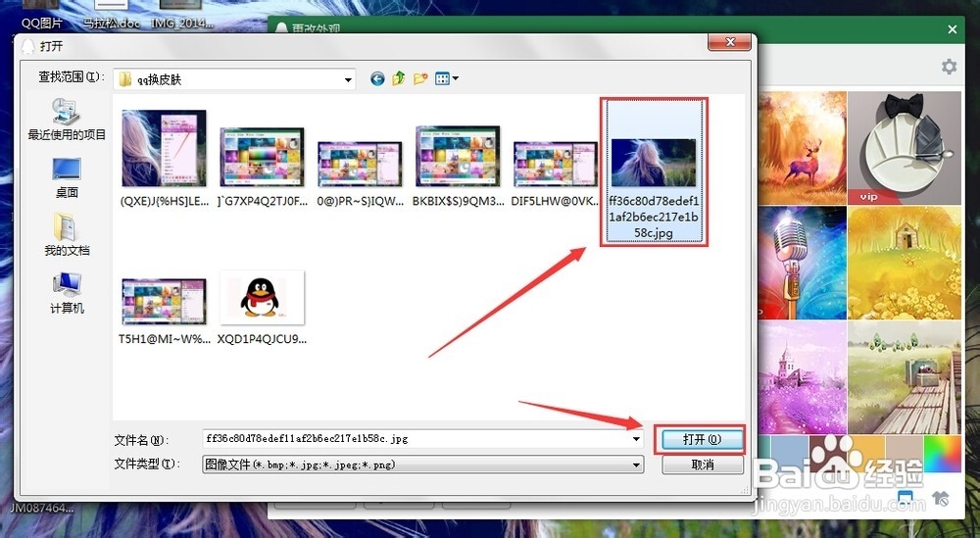Open 我的文档 in the places sidebar
Viewport: 980px width, 538px height.
point(67,235)
